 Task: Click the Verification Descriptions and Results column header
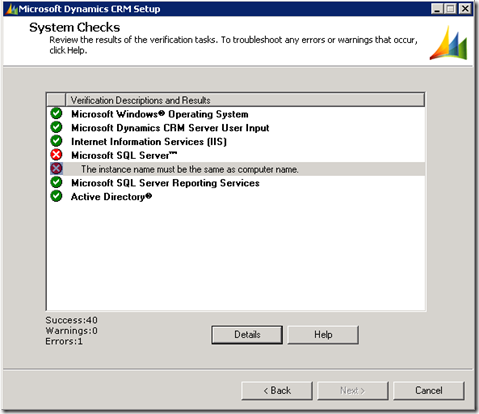pos(245,100)
